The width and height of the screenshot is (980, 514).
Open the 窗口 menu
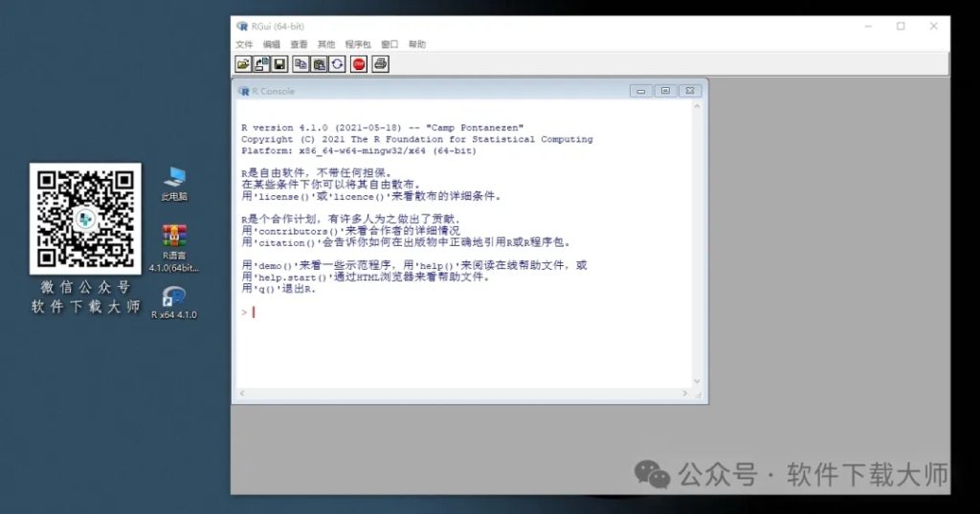click(x=390, y=44)
